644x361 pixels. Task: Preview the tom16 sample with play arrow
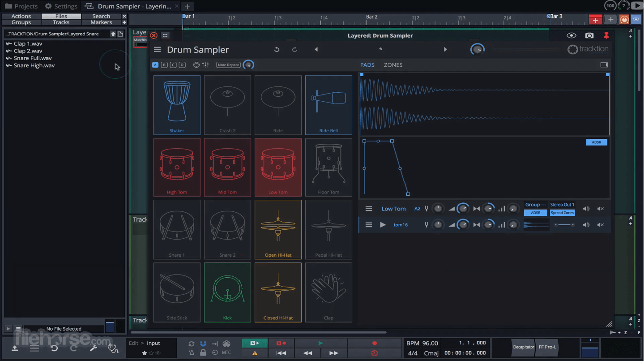[x=383, y=225]
